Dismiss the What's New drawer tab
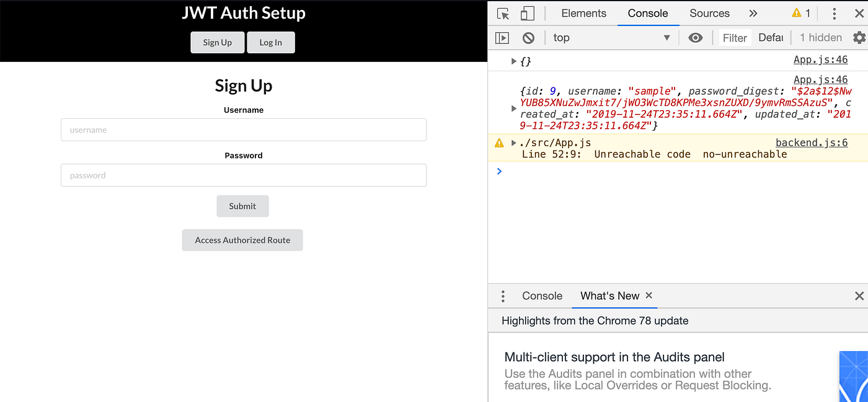Screen dimensions: 868x402 click(649, 296)
